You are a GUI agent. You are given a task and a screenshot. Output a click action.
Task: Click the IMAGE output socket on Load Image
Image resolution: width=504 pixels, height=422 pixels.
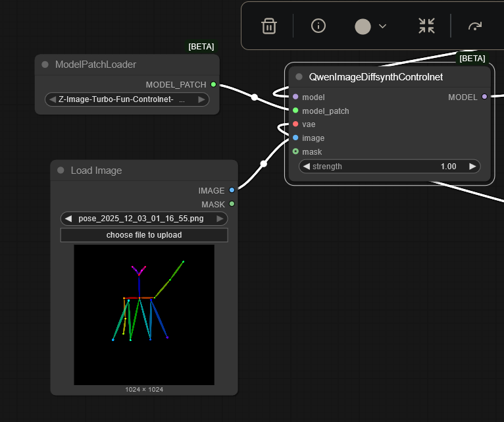232,190
